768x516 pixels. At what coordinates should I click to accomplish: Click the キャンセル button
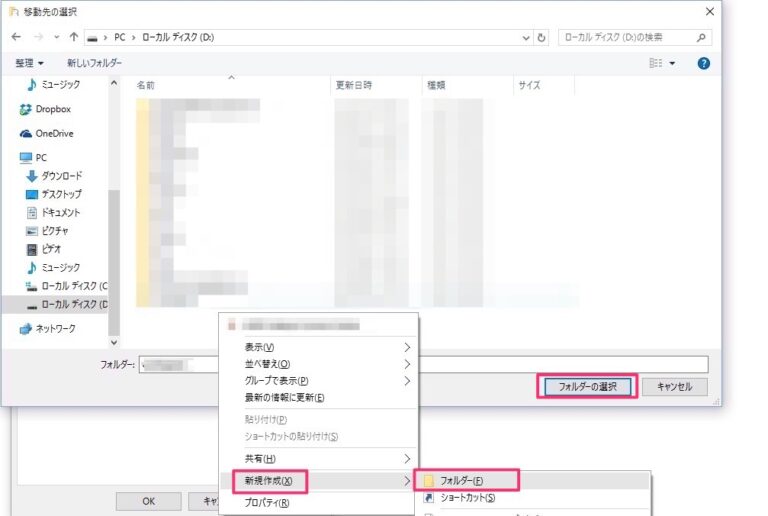[675, 387]
